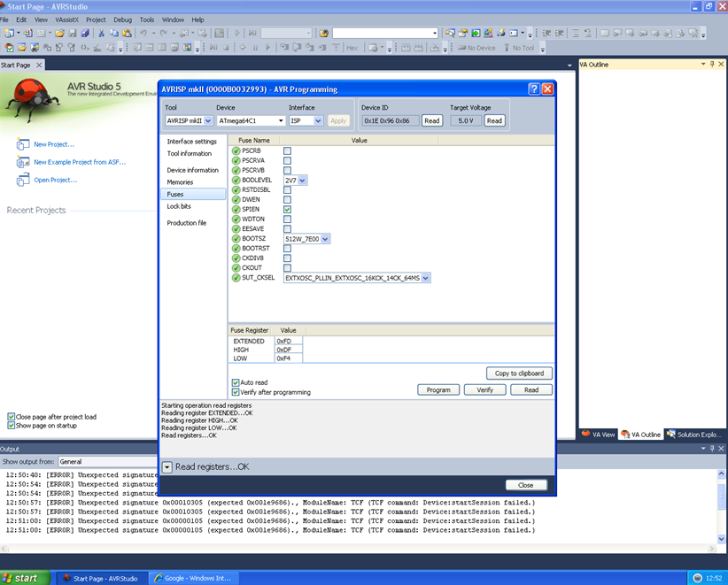Expand the status log arrow beside Read registers...OK
The width and height of the screenshot is (728, 585).
coord(167,467)
